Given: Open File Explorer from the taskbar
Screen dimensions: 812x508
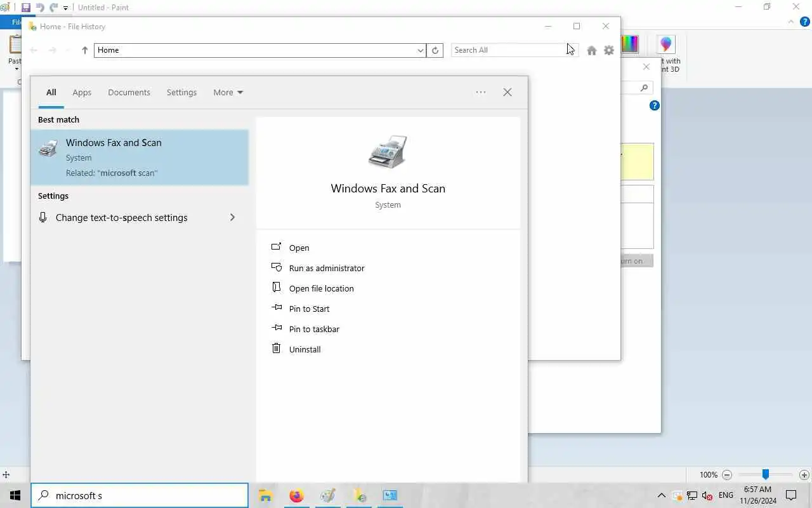Looking at the screenshot, I should click(x=265, y=495).
